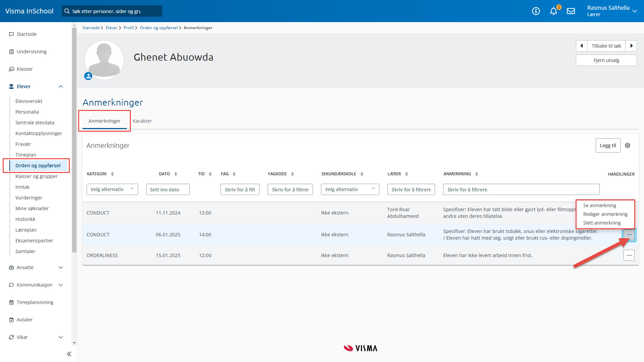Click the information circle icon

536,11
